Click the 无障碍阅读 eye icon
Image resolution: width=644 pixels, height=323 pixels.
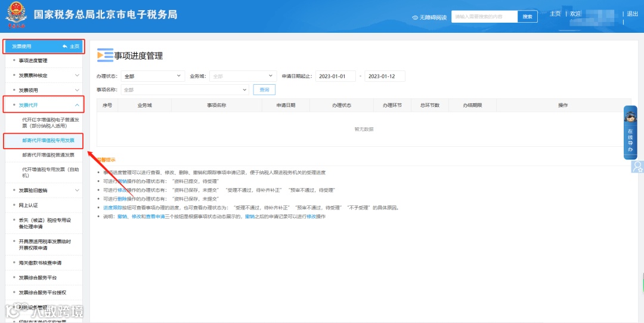[415, 18]
